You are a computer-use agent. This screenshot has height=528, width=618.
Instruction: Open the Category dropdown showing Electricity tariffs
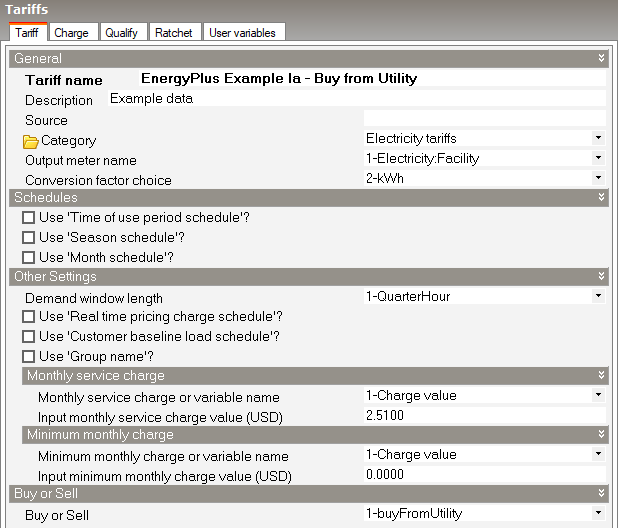click(598, 138)
